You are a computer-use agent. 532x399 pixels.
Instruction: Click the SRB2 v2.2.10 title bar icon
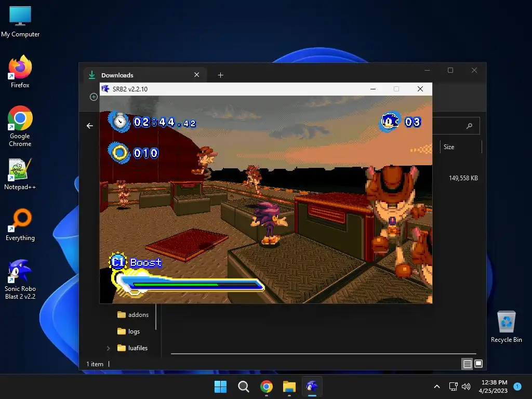pyautogui.click(x=105, y=89)
